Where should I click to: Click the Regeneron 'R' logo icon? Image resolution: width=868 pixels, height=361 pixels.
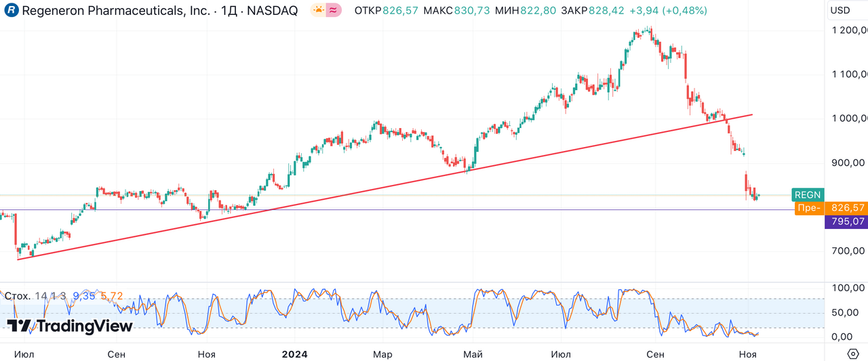click(x=11, y=11)
